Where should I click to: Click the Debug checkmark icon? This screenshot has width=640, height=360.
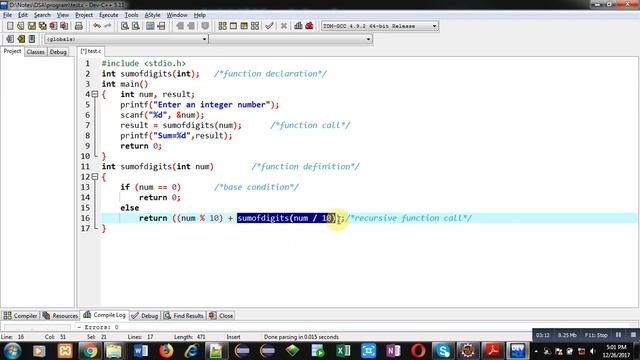[x=269, y=26]
